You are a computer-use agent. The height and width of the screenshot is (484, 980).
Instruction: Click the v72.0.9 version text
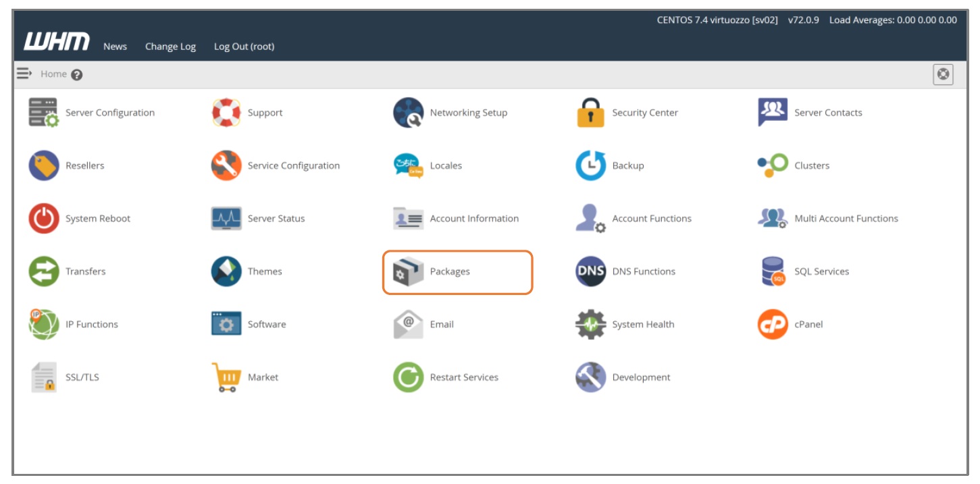pyautogui.click(x=804, y=20)
